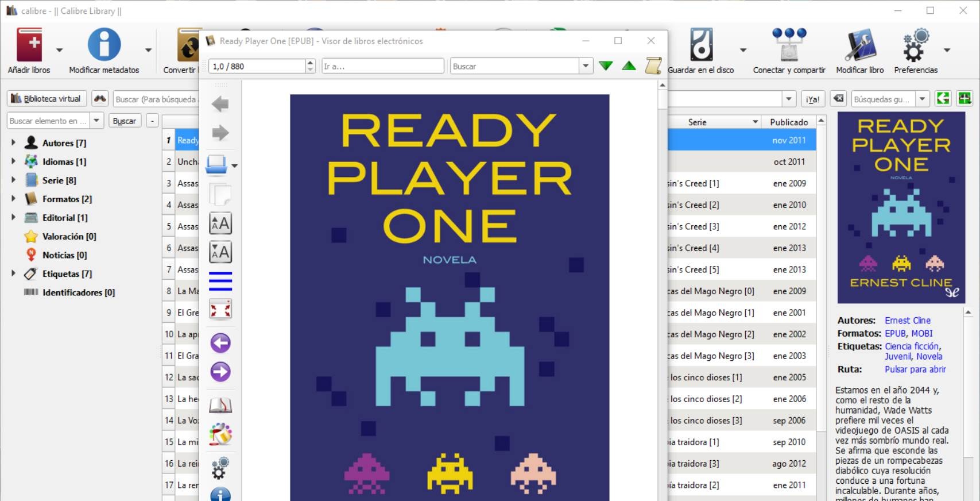
Task: Click the Ready Player One cover thumbnail
Action: click(901, 207)
